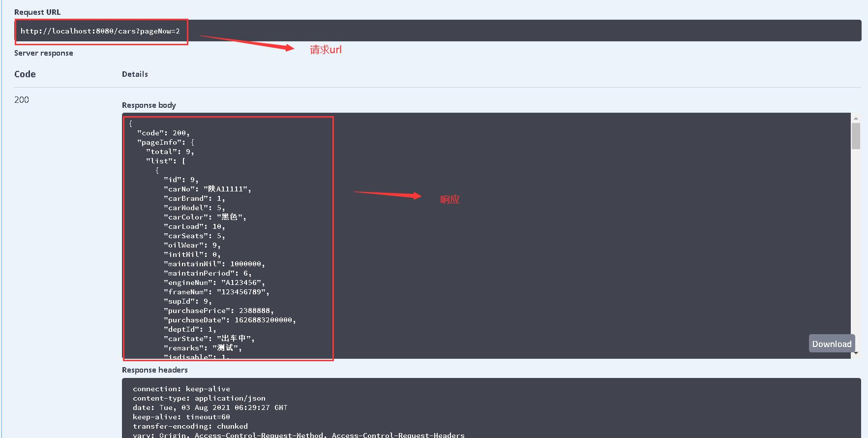The height and width of the screenshot is (438, 868).
Task: Click the "purchaseDate": 1626883200000 line
Action: [230, 320]
